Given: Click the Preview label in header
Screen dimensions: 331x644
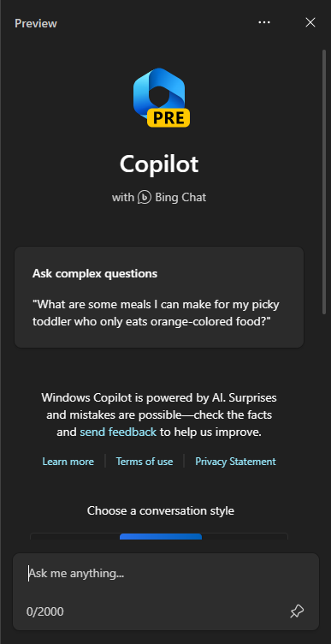Looking at the screenshot, I should tap(36, 23).
